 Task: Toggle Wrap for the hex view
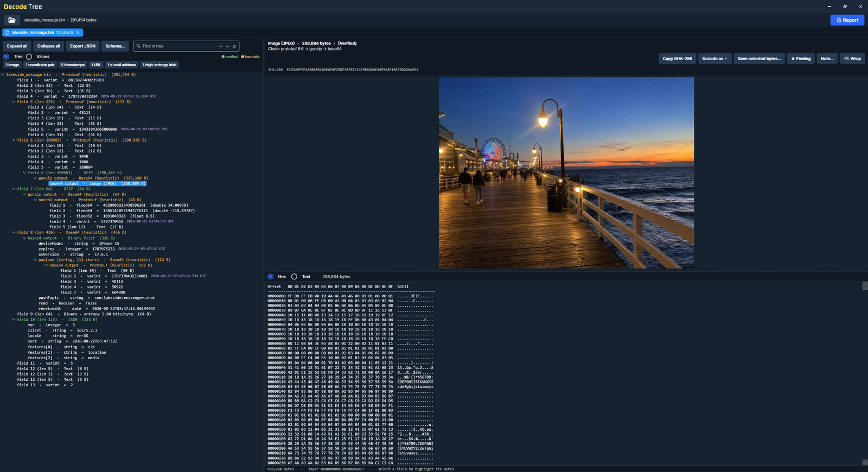pyautogui.click(x=852, y=59)
